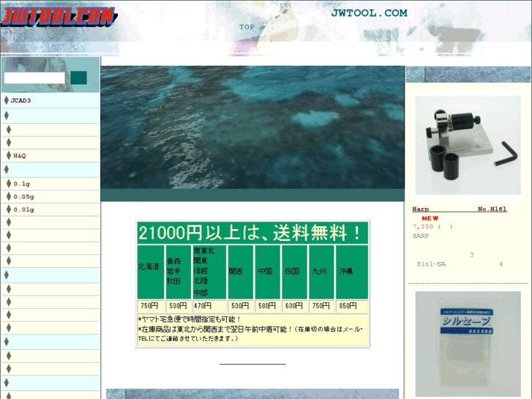Open the Harp H161 product photo
This screenshot has width=532, height=399.
468,146
